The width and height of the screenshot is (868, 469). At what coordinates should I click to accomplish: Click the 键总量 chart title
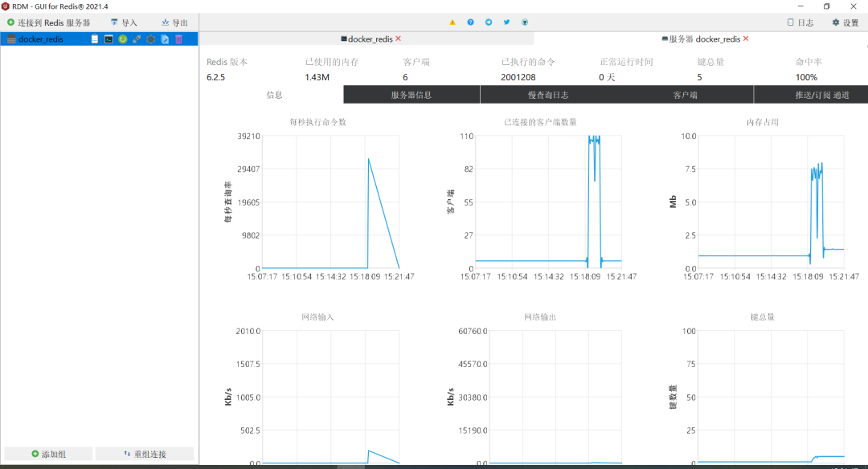[762, 317]
